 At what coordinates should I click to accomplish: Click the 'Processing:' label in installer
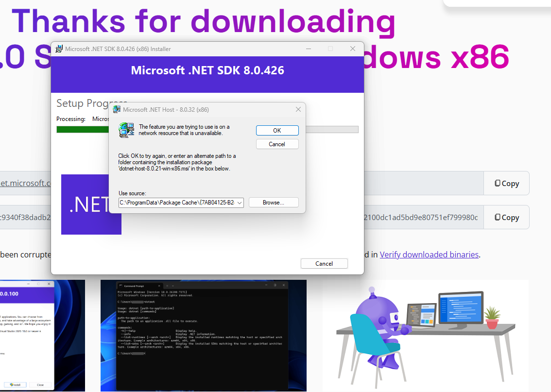click(71, 119)
